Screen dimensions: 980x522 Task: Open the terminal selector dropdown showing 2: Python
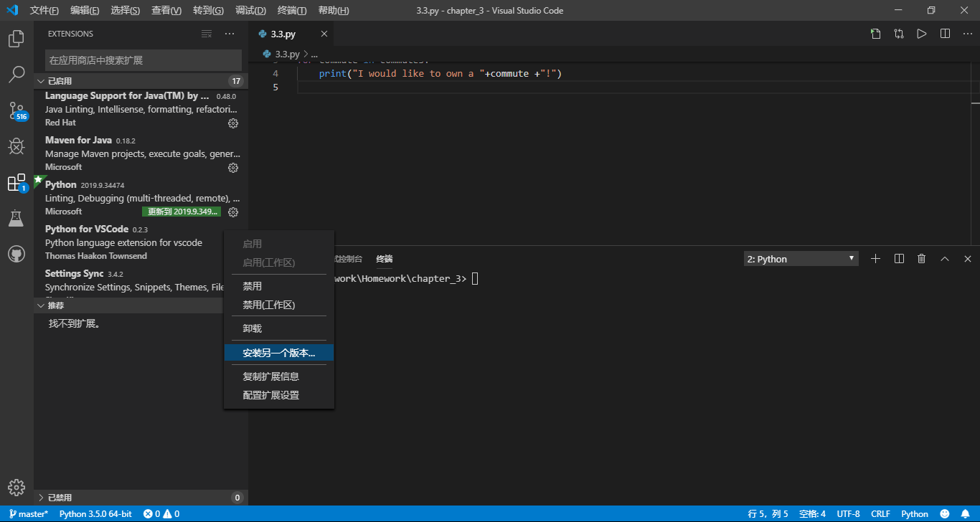click(x=800, y=258)
